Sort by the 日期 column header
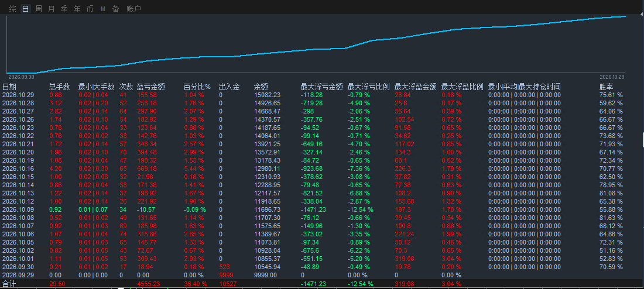644x289 pixels. 9,87
